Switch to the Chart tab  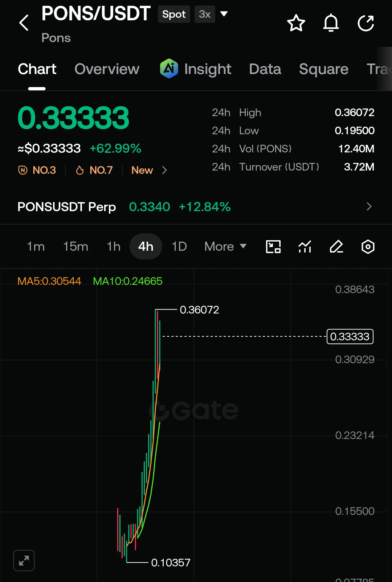click(x=37, y=69)
